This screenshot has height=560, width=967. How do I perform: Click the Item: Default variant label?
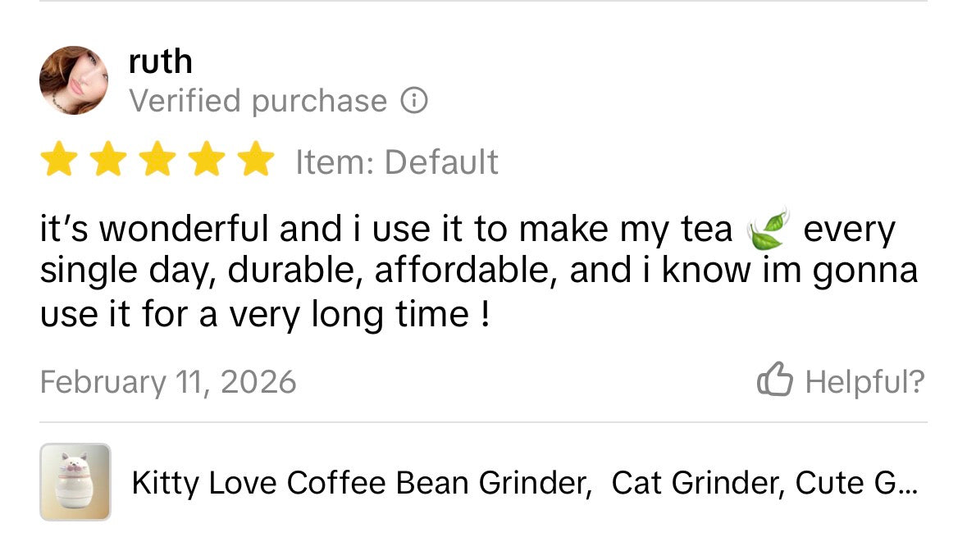[x=396, y=162]
